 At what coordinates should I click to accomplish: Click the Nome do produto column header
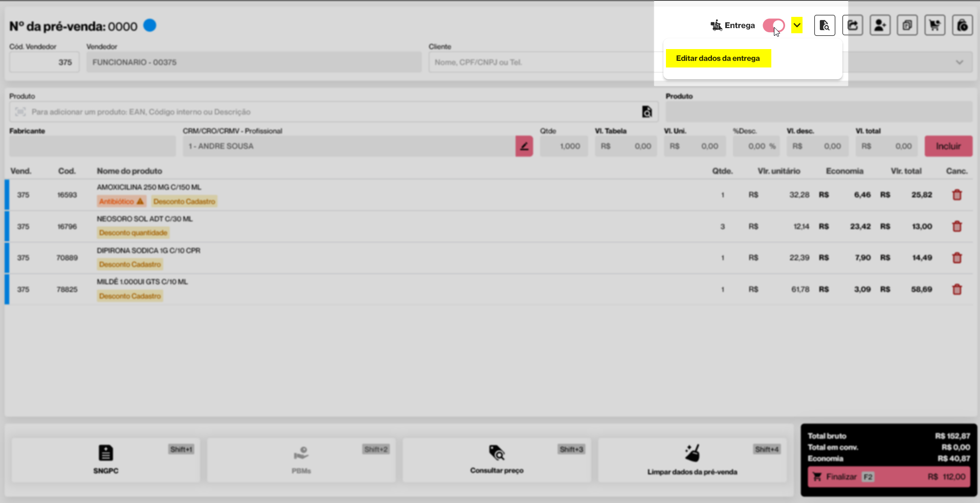pos(129,171)
